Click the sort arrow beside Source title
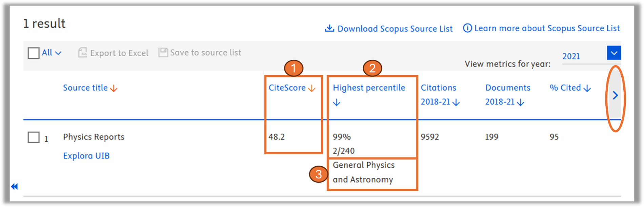 pyautogui.click(x=114, y=89)
